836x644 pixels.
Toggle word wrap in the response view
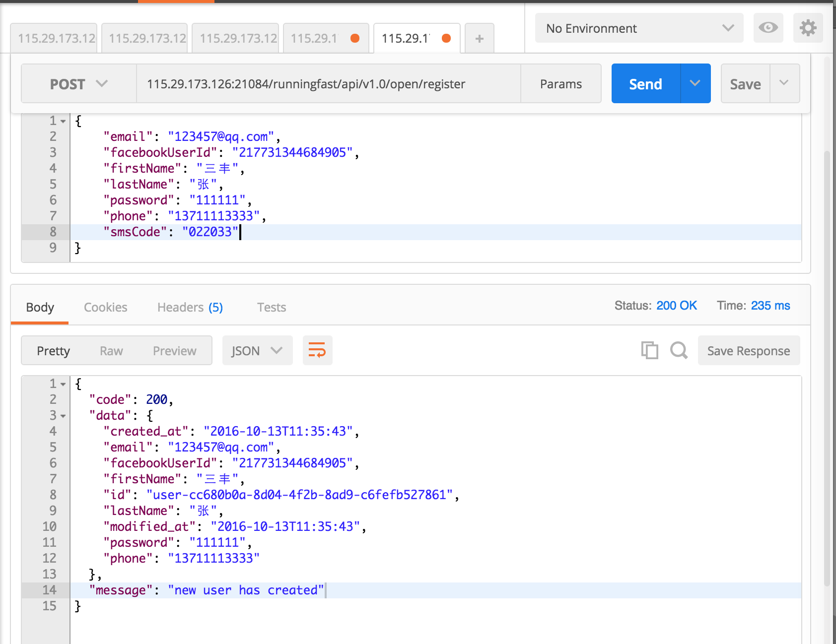[x=317, y=350]
